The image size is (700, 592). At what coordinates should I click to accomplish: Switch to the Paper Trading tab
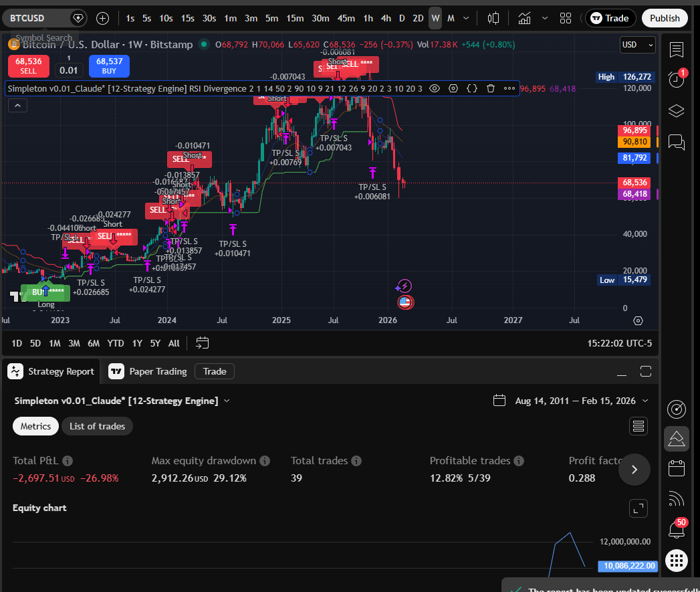[147, 371]
